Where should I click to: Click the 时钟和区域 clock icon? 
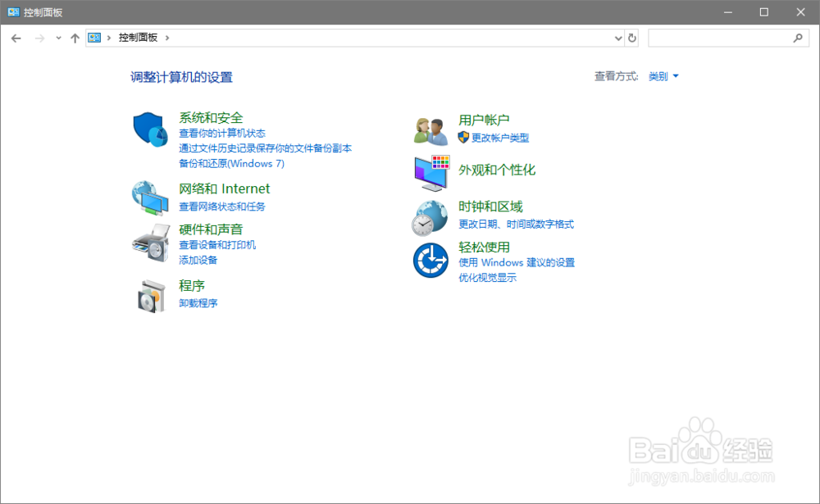(430, 216)
